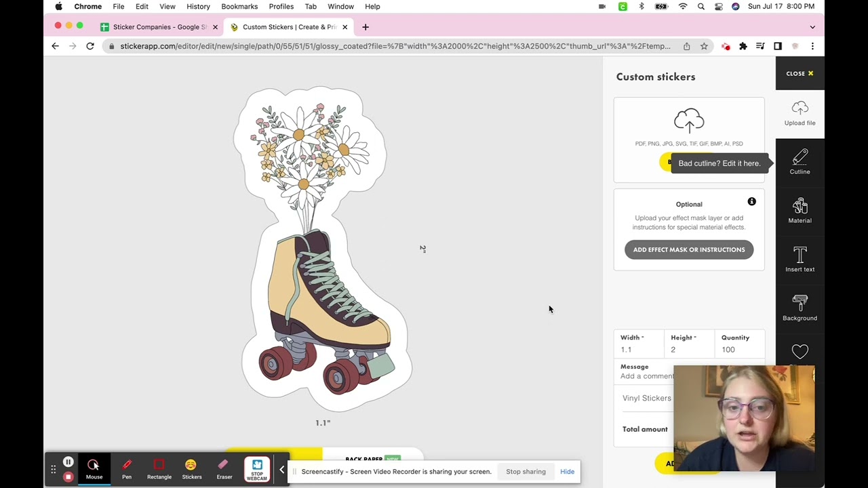Open the Stickers annotation tool
The image size is (868, 488).
(192, 468)
